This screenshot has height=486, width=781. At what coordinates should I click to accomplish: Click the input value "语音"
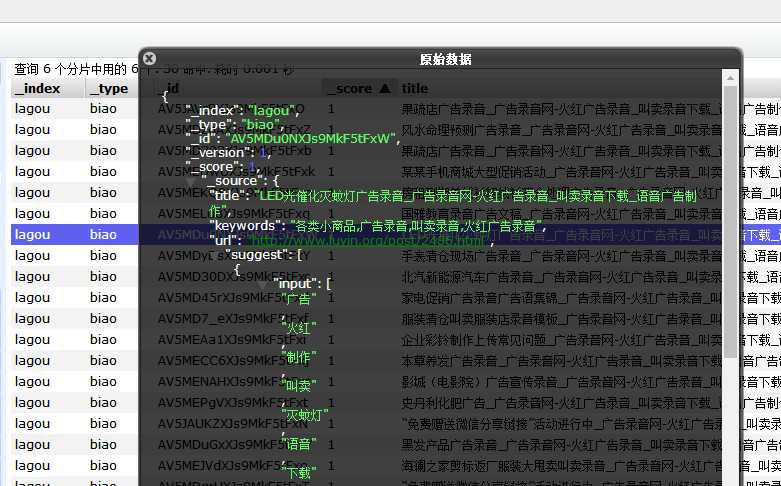click(299, 444)
